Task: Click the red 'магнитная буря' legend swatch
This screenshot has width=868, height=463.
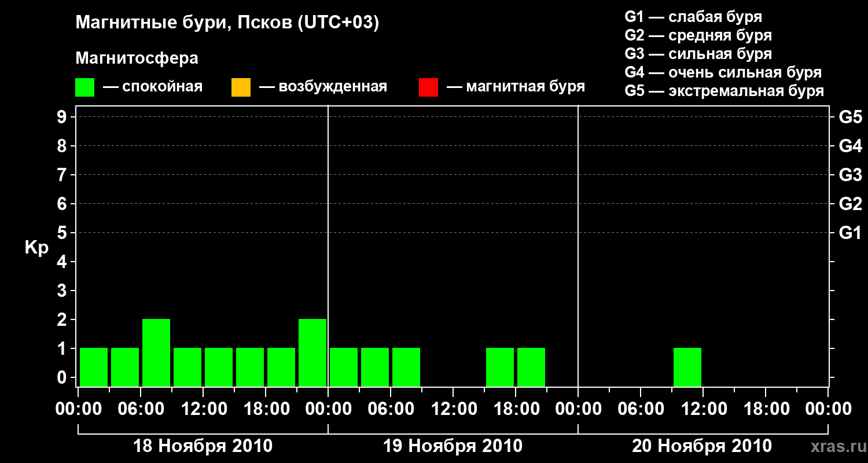Action: point(428,87)
